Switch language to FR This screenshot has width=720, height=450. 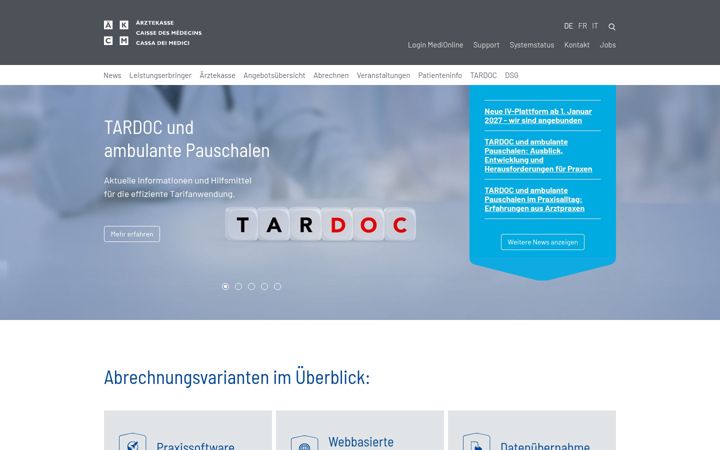(583, 26)
